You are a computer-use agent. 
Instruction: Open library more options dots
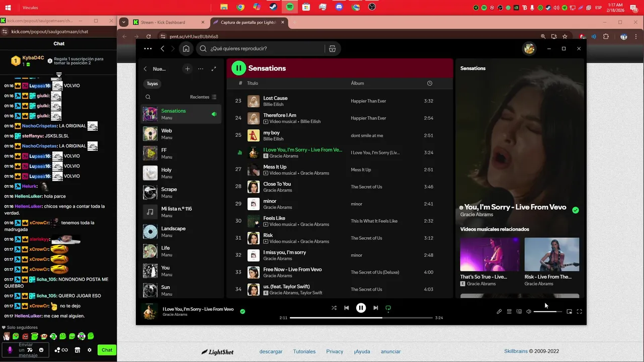coord(201,69)
